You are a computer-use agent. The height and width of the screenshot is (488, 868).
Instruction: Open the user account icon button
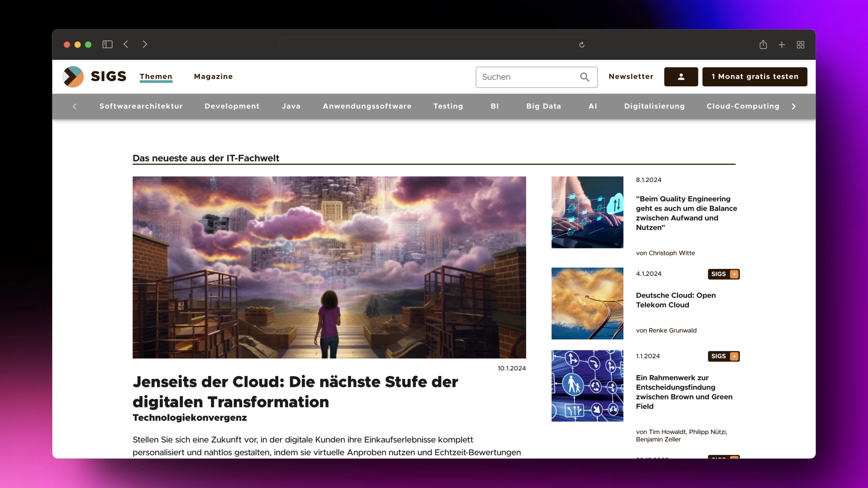coord(681,77)
